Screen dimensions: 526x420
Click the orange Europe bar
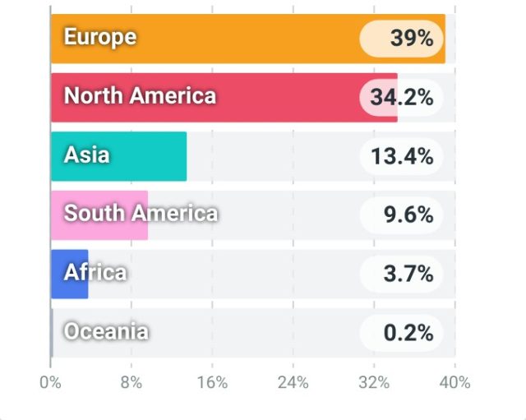pos(248,39)
